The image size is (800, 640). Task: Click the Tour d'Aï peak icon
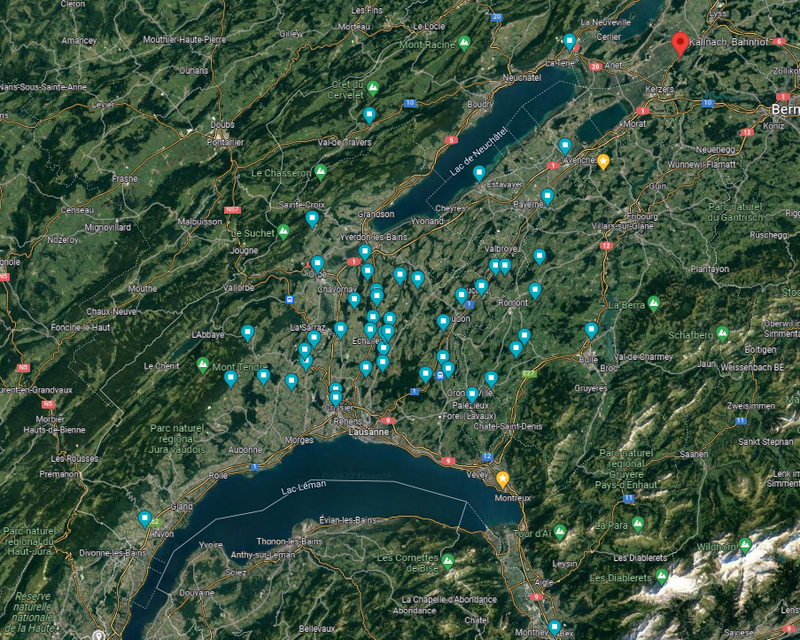pos(560,530)
